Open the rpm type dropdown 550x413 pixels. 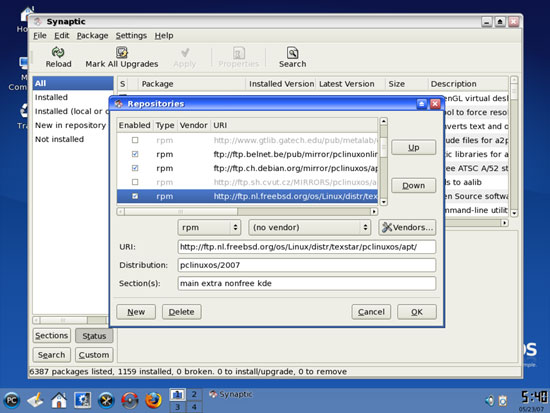209,227
